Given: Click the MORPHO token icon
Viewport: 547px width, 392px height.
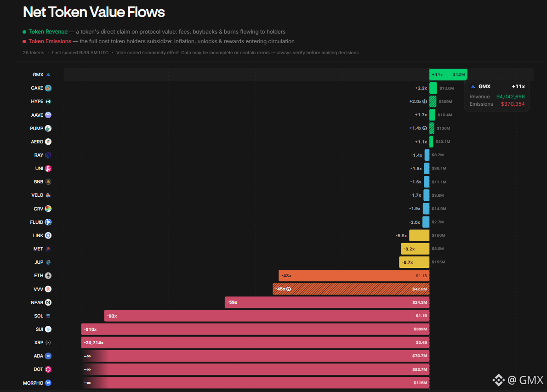Looking at the screenshot, I should 48,383.
